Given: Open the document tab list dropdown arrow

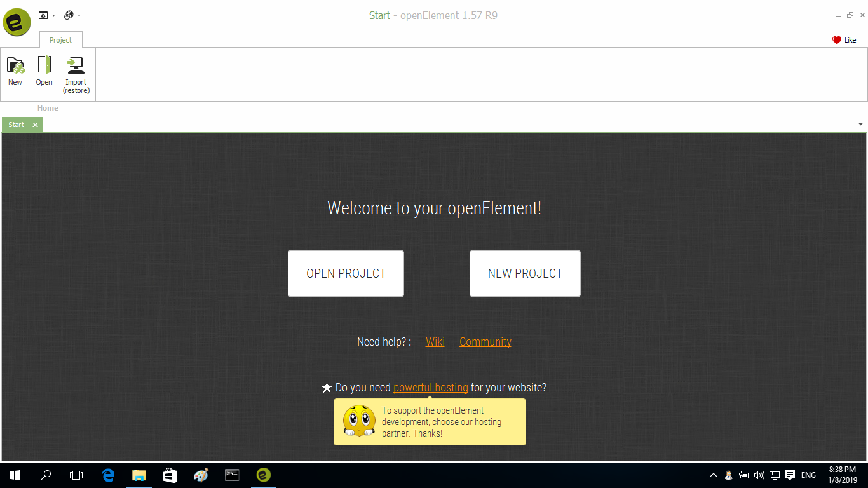Looking at the screenshot, I should [x=860, y=124].
